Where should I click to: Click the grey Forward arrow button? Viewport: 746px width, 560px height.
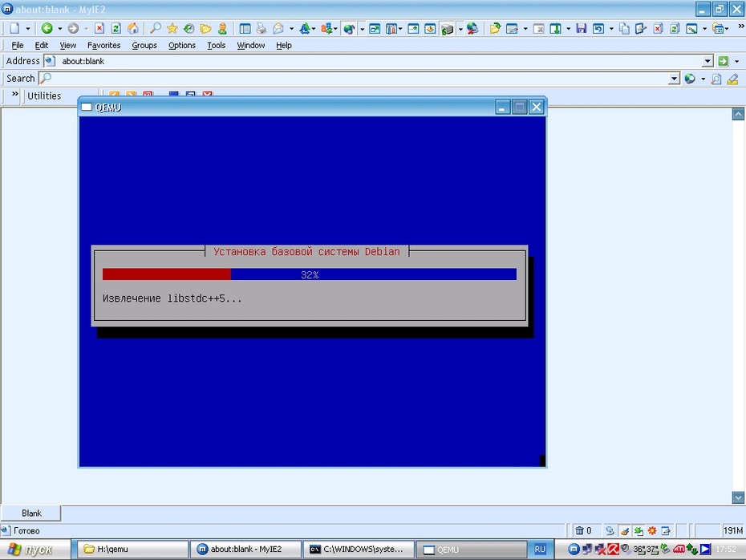73,28
